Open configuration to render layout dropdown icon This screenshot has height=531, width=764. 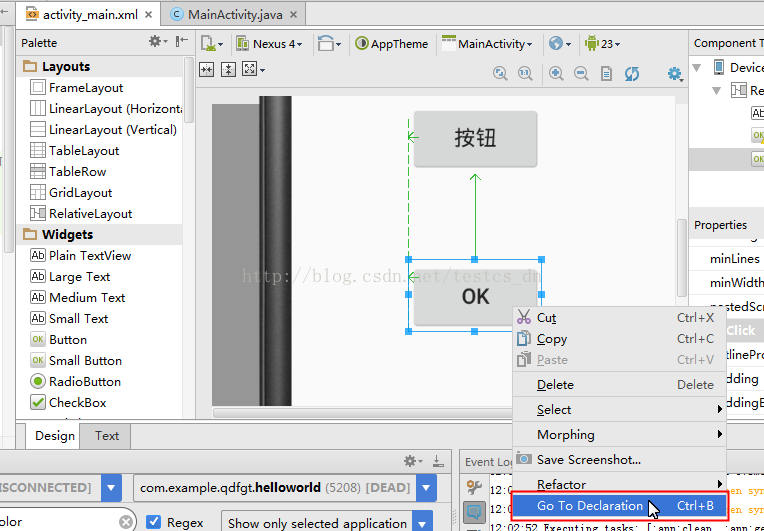211,44
